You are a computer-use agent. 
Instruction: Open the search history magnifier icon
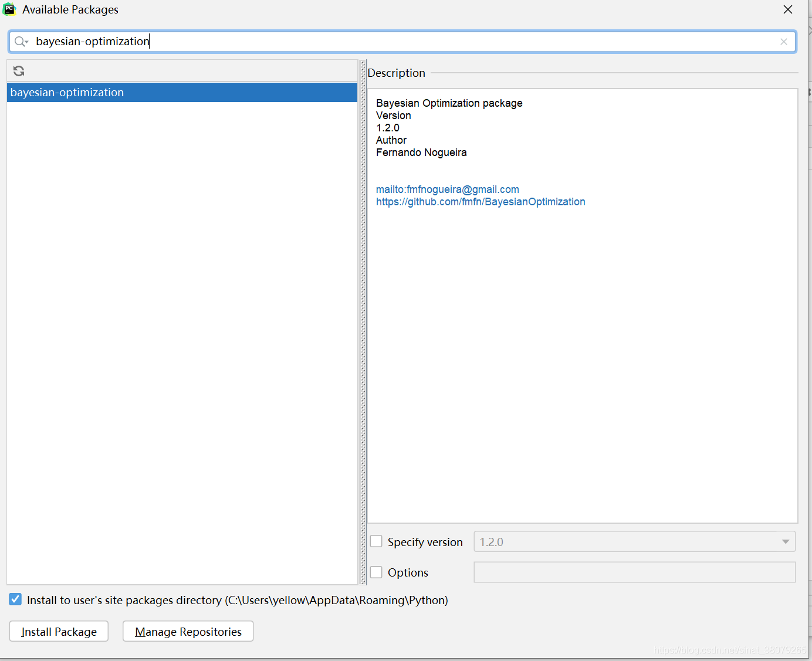tap(21, 42)
